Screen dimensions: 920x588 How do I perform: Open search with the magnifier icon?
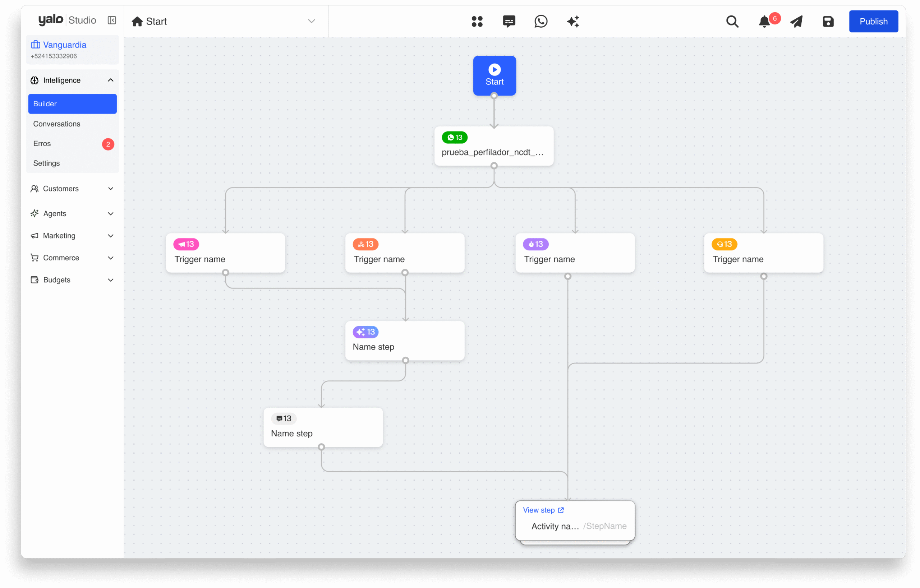[x=732, y=22]
